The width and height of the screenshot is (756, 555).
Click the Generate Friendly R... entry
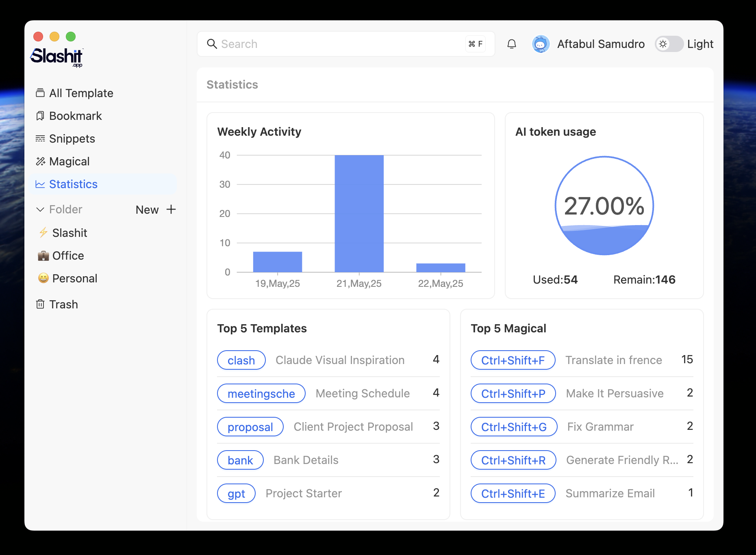622,460
